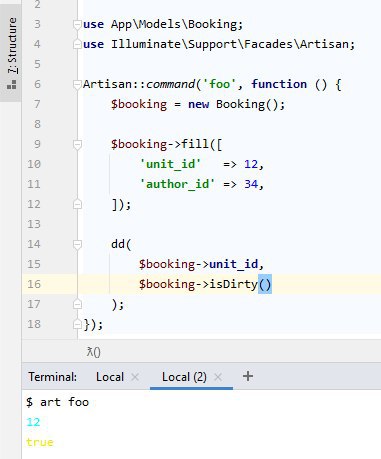Collapse the Artisan::command closure at line 6
Screen dimensions: 381x459
pyautogui.click(x=77, y=84)
